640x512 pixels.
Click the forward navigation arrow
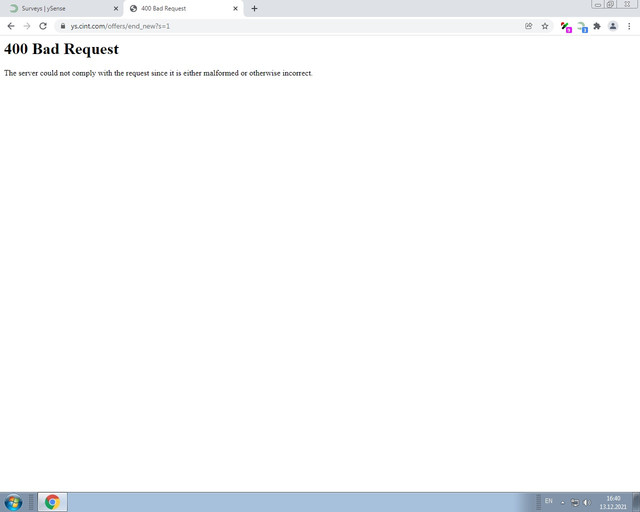[x=27, y=26]
